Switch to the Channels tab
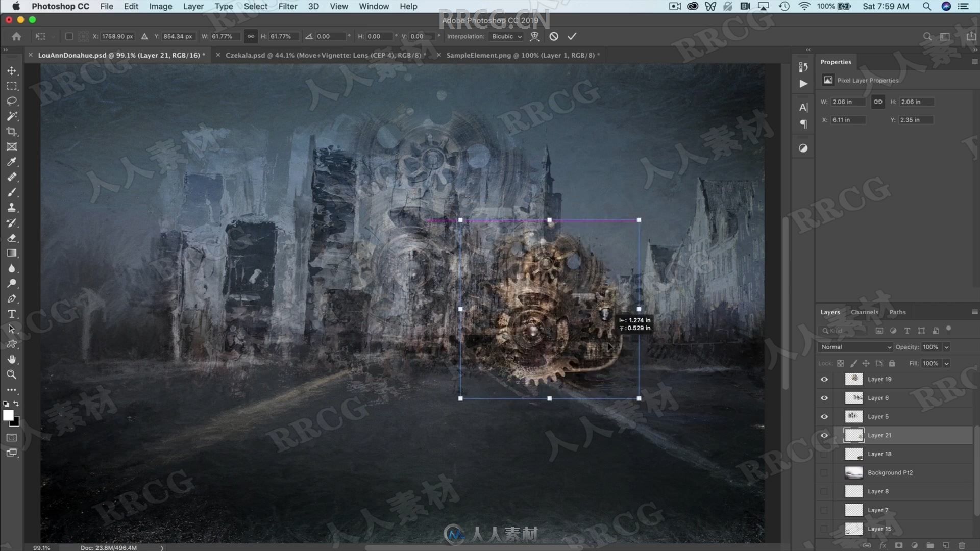980x551 pixels. (x=864, y=312)
